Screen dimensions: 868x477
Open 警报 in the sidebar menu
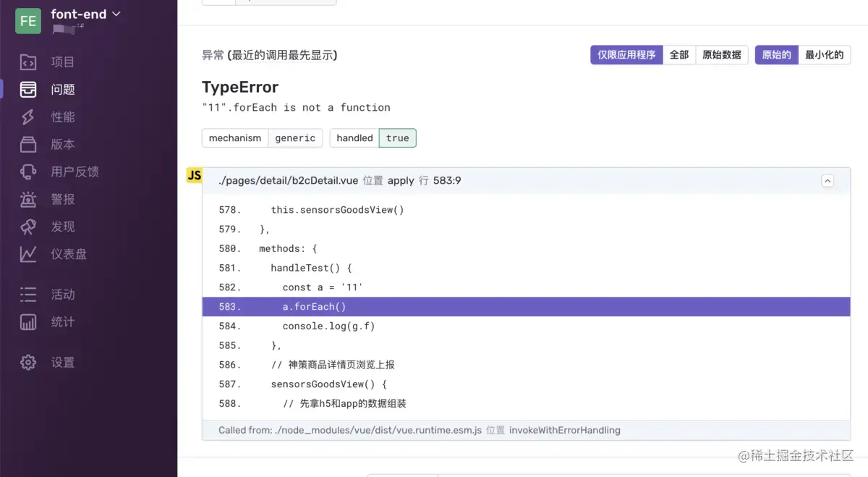[63, 200]
